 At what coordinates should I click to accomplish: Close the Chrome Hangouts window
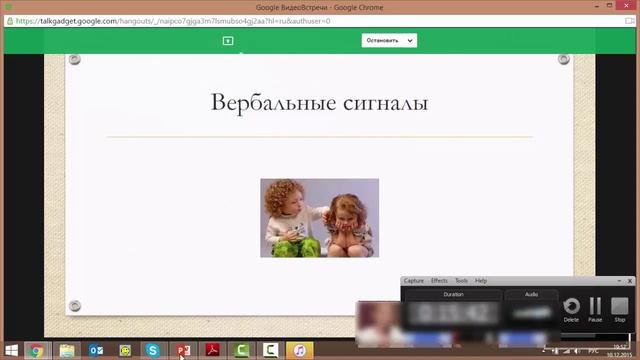[627, 5]
